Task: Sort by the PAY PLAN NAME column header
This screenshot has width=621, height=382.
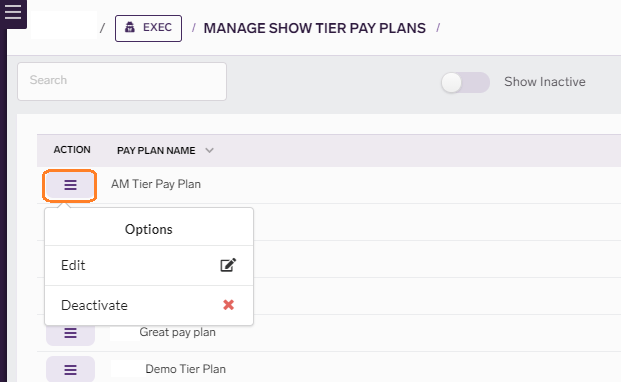Action: coord(156,150)
